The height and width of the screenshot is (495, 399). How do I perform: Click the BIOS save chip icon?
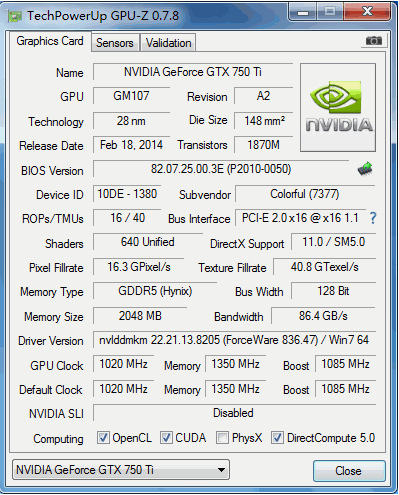click(365, 169)
